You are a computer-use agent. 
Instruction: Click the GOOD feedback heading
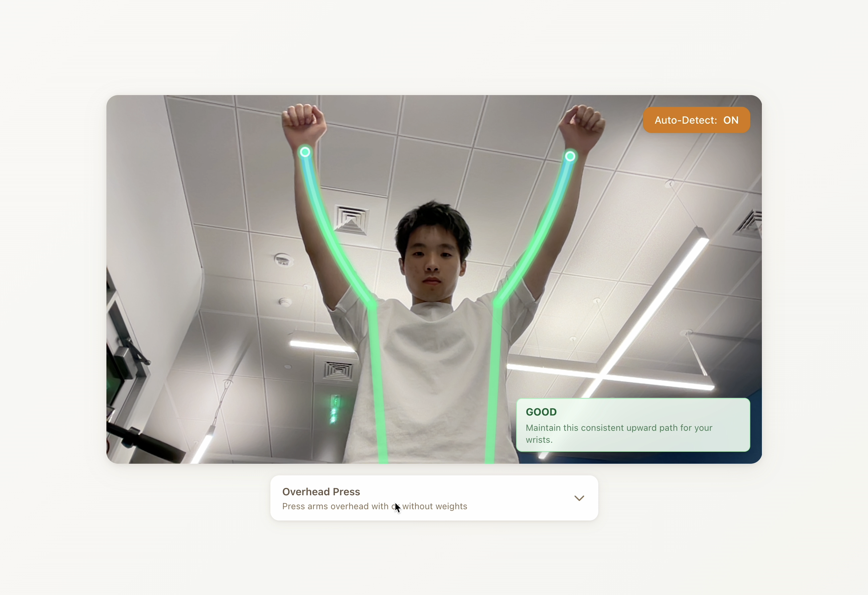tap(541, 412)
